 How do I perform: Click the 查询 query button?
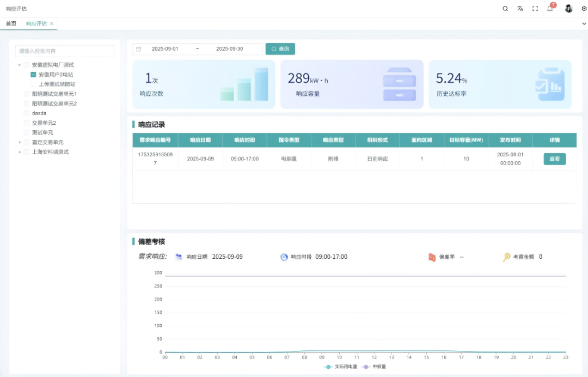[280, 49]
